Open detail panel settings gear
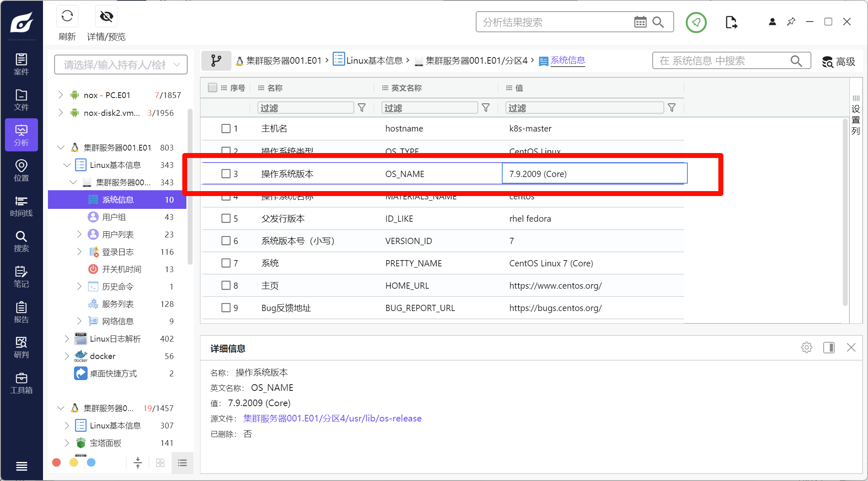Screen dimensions: 868x481 (x=806, y=347)
